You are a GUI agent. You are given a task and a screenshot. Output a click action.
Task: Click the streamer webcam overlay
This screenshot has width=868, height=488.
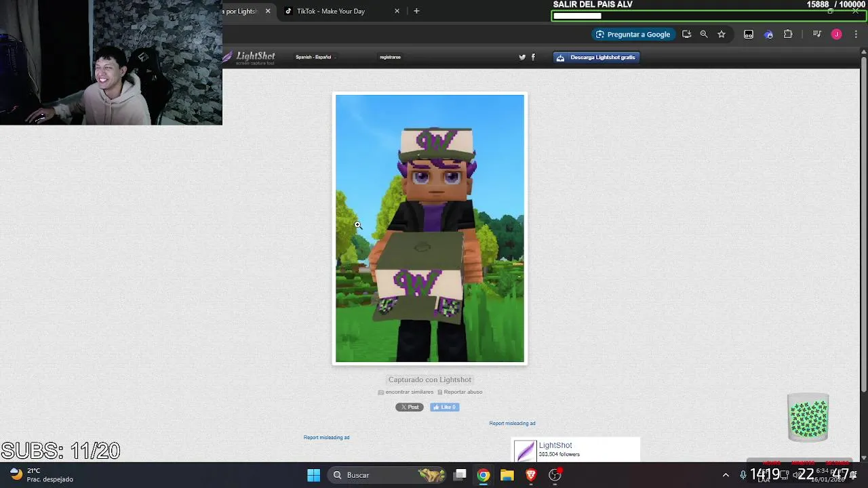(x=111, y=62)
